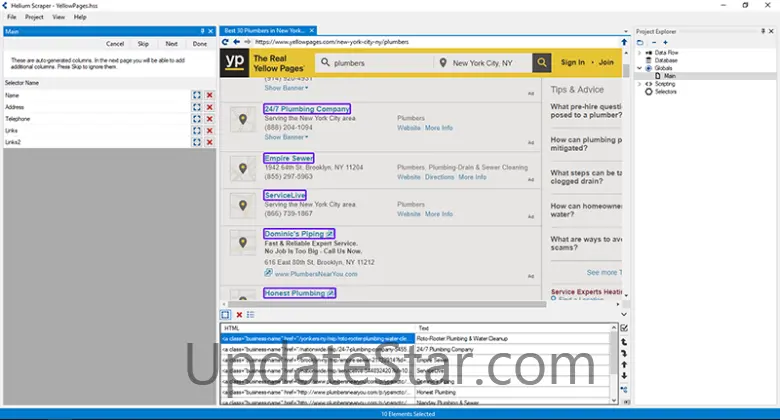Image resolution: width=780 pixels, height=420 pixels.
Task: Click the blue up arrow beside the URL bar
Action: coord(624,42)
